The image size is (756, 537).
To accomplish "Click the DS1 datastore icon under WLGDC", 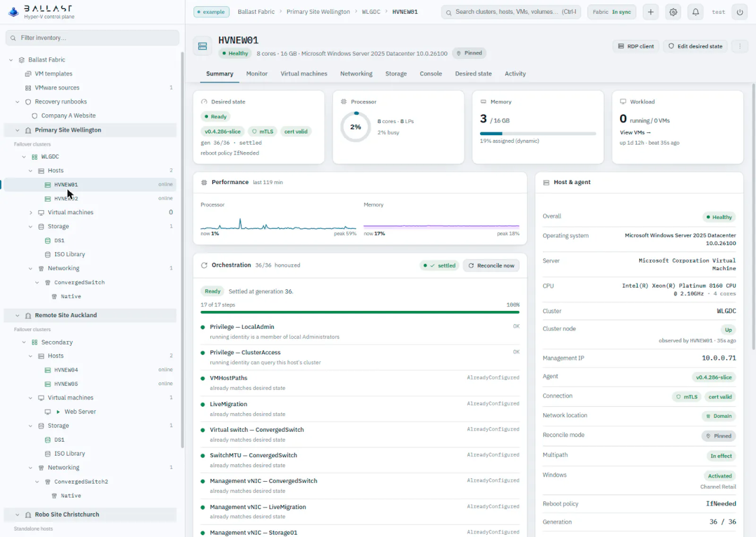I will click(x=48, y=241).
